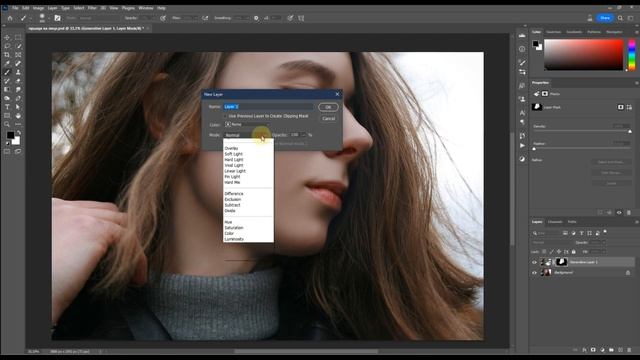Delete mask trash icon in Properties panel

(629, 213)
